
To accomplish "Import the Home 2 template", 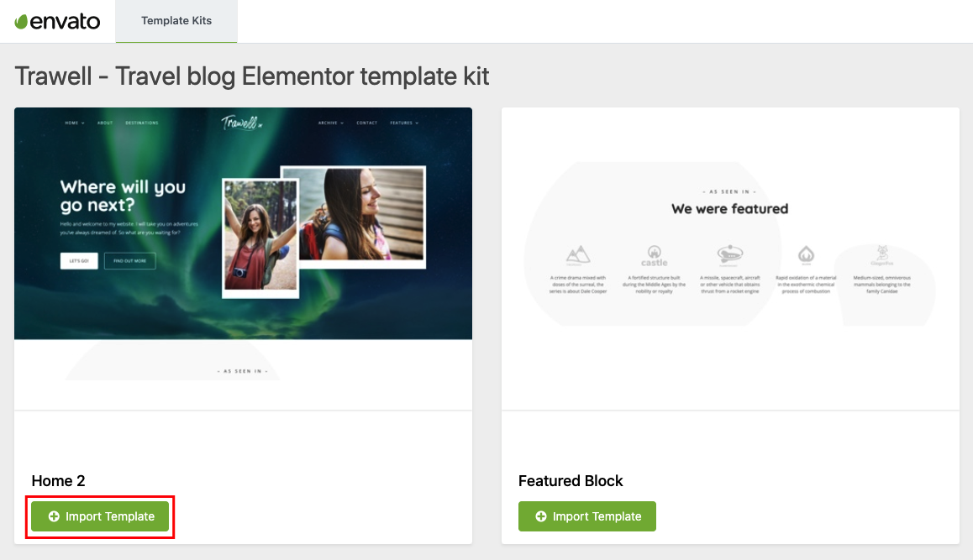I will (x=100, y=516).
